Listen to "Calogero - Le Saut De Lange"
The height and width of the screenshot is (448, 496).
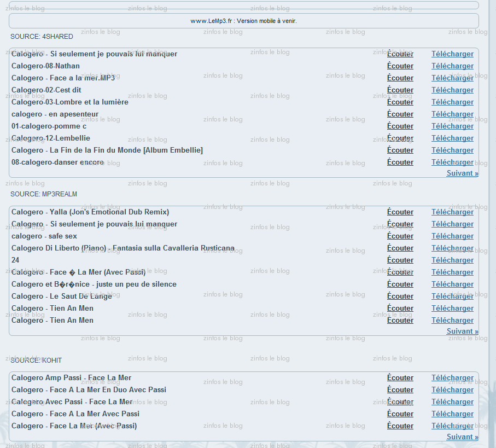tap(400, 296)
